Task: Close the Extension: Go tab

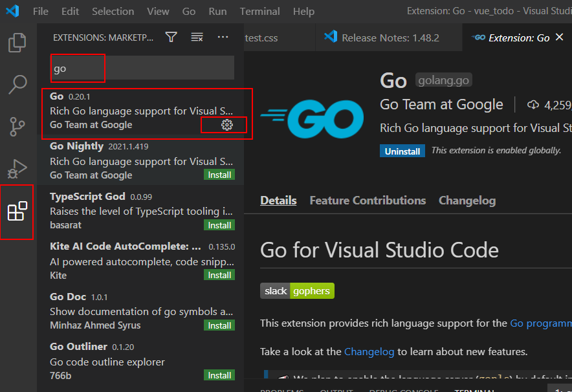Action: [x=559, y=37]
